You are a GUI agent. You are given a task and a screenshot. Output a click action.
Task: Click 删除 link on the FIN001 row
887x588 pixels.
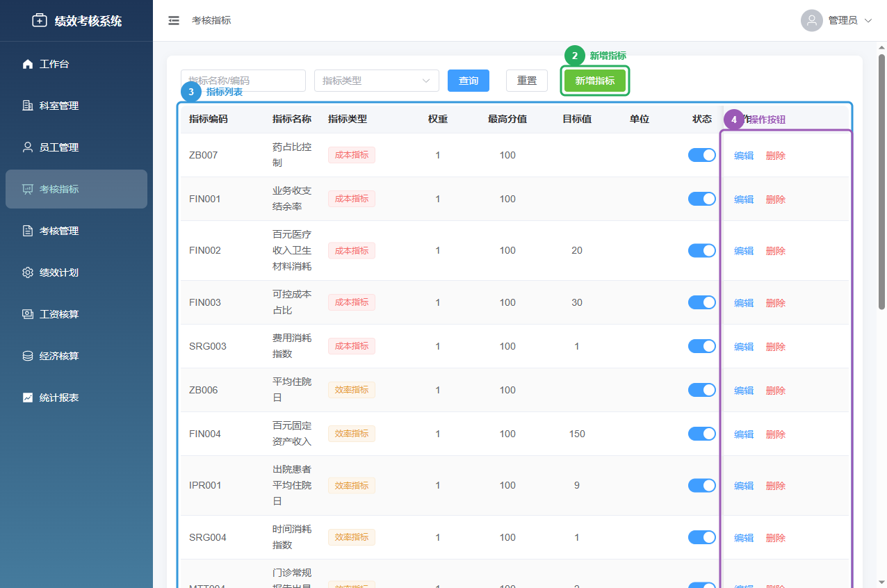click(775, 199)
